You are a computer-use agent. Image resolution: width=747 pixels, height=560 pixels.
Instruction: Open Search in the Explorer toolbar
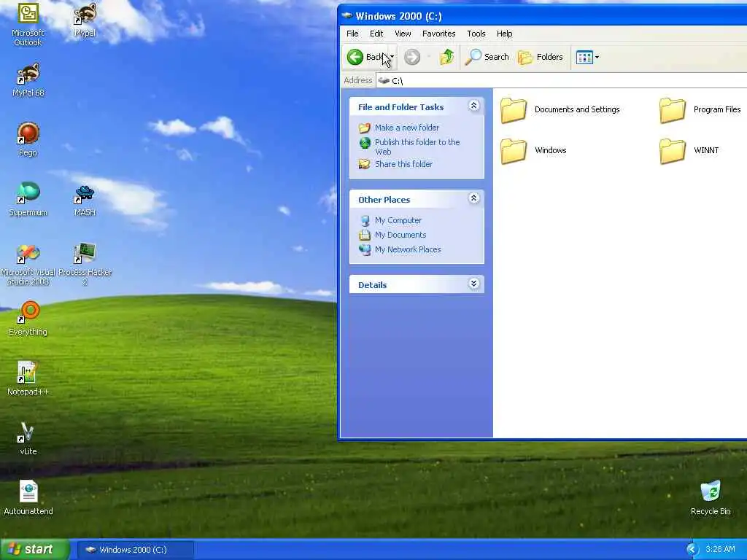click(x=487, y=57)
